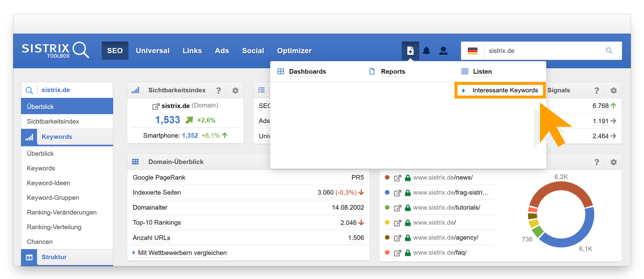644x279 pixels.
Task: Click the add-to-report document plus icon
Action: (x=410, y=51)
